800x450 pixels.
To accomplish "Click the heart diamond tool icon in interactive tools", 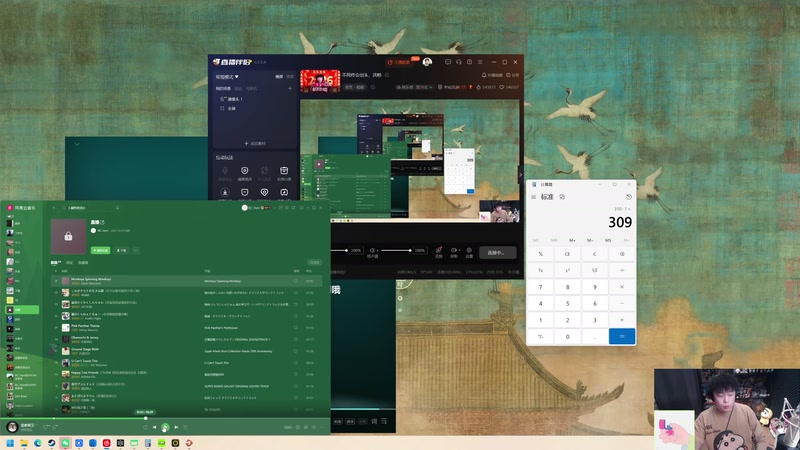I will pos(264,192).
